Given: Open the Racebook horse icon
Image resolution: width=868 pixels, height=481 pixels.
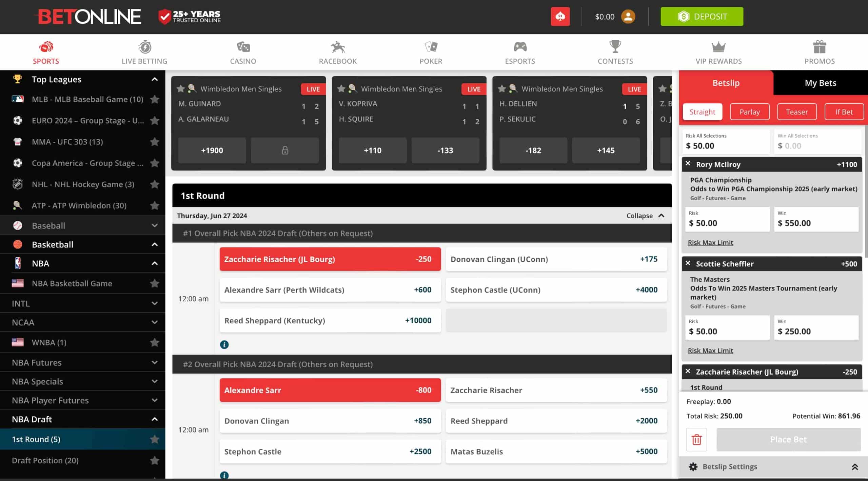Looking at the screenshot, I should click(338, 47).
